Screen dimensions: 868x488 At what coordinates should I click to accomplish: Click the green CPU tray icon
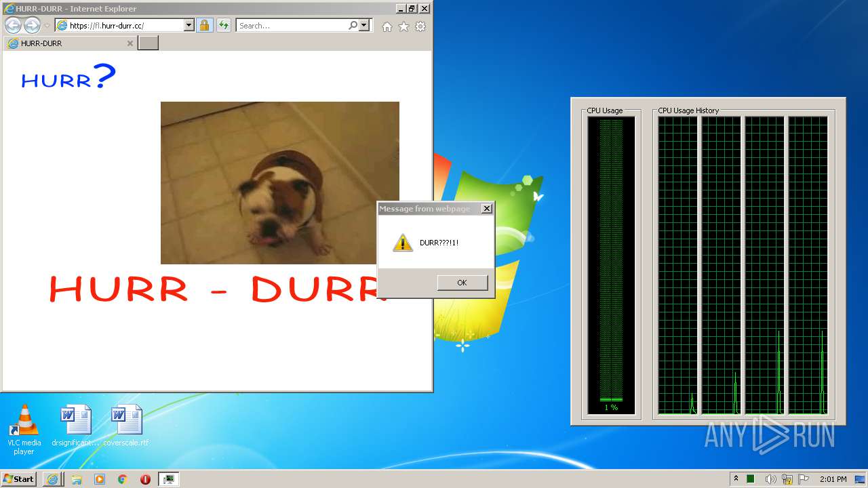(x=751, y=479)
